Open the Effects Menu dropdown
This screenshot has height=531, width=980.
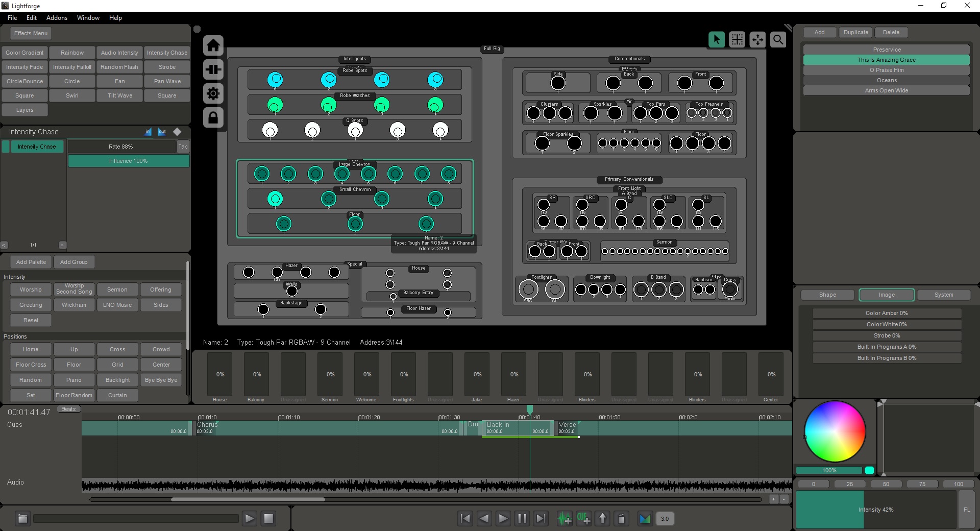(x=31, y=33)
